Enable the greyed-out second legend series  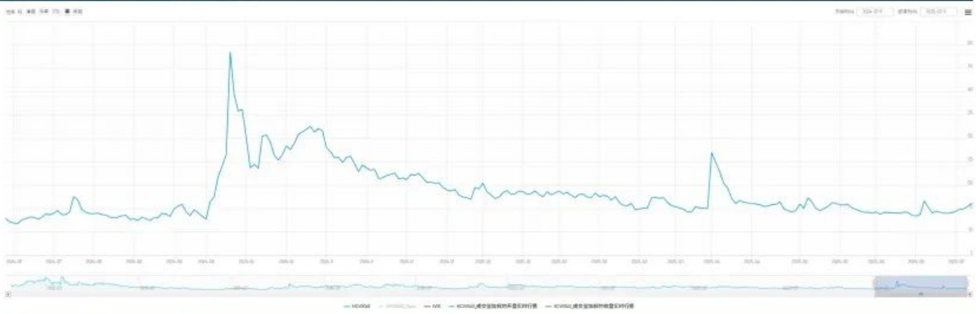[395, 305]
